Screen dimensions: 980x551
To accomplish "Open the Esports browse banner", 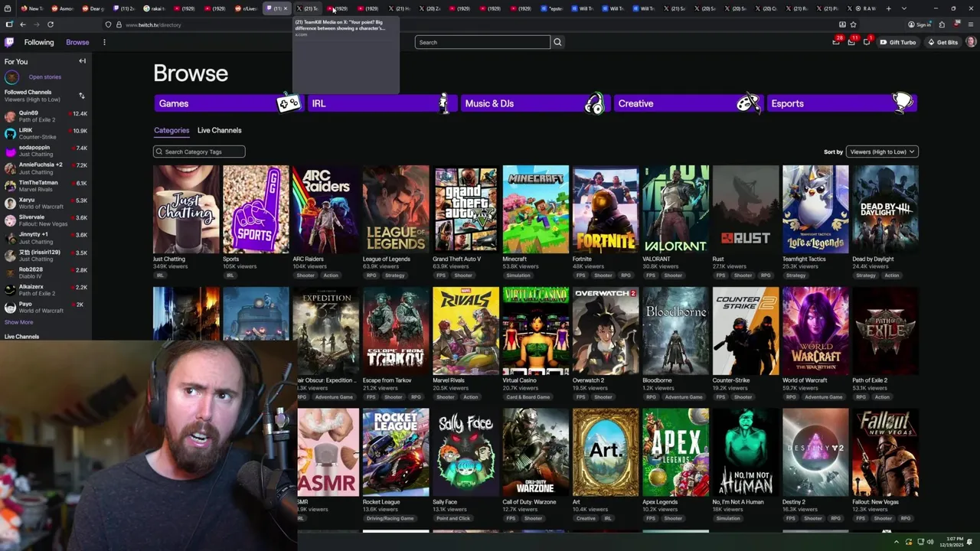I will [842, 103].
